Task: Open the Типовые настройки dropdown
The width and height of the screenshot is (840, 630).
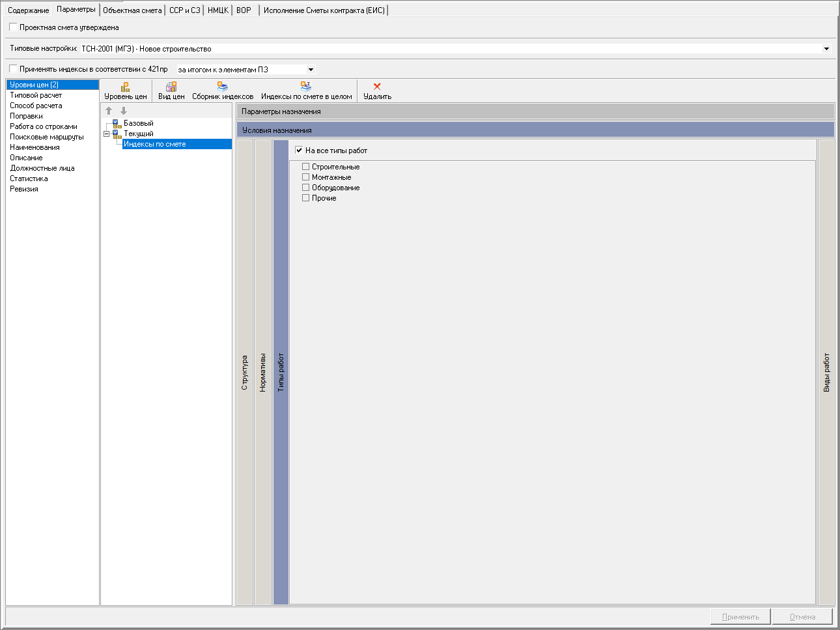Action: (x=826, y=49)
